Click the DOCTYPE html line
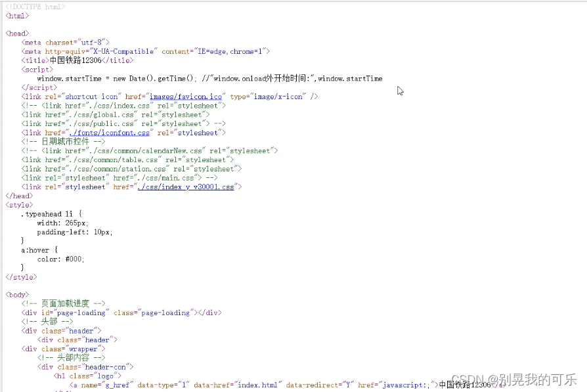This screenshot has height=392, width=587. (35, 7)
